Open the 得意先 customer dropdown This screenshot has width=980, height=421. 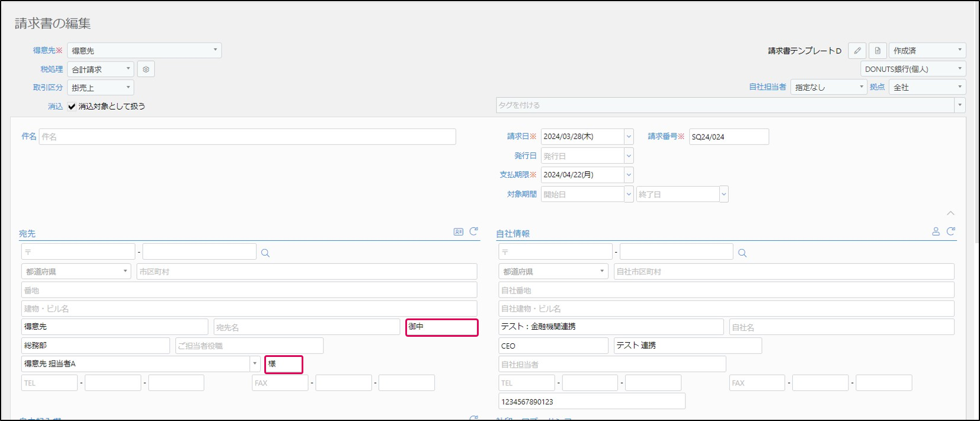point(144,50)
